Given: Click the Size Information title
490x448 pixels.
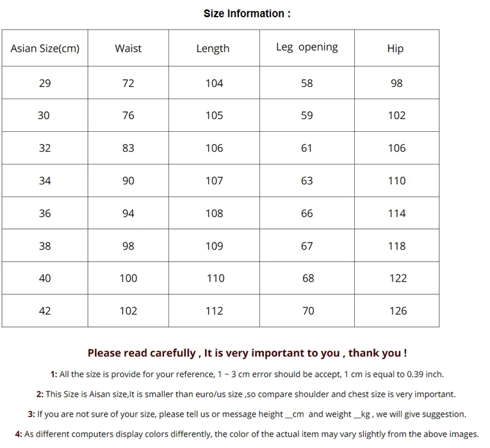Looking at the screenshot, I should [x=247, y=13].
